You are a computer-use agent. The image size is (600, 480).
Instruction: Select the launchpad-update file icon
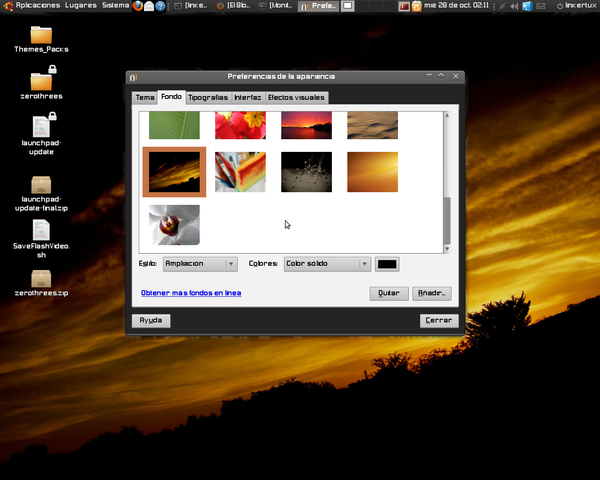[x=41, y=134]
